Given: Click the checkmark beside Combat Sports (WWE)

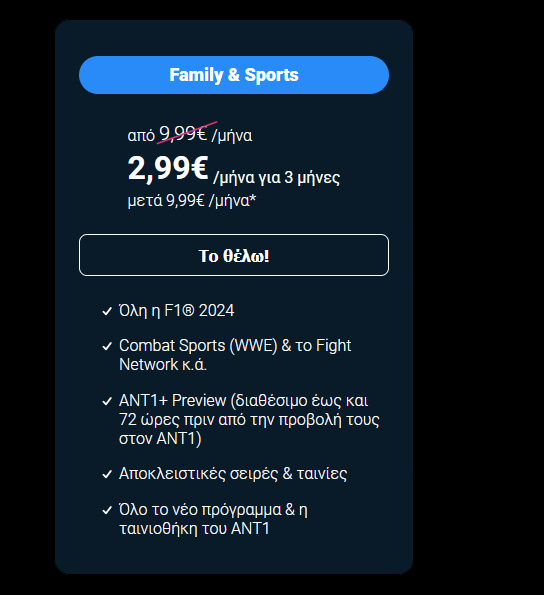Looking at the screenshot, I should coord(107,346).
